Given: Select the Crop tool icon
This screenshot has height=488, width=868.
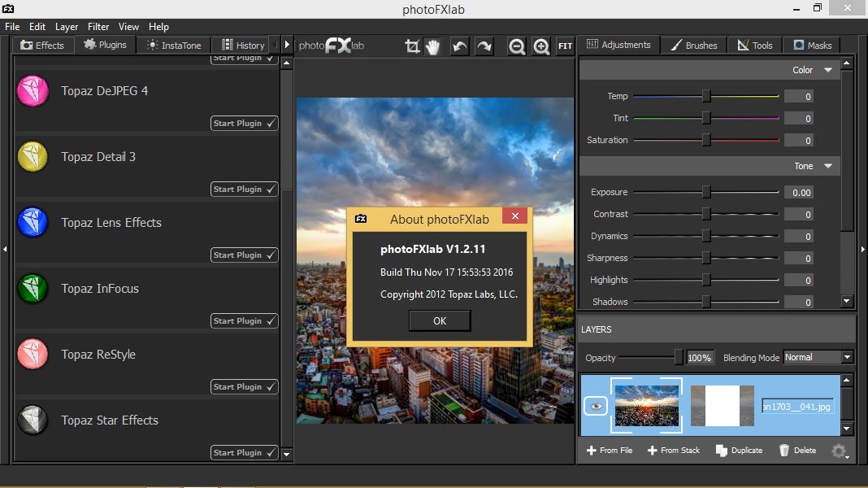Looking at the screenshot, I should 412,46.
